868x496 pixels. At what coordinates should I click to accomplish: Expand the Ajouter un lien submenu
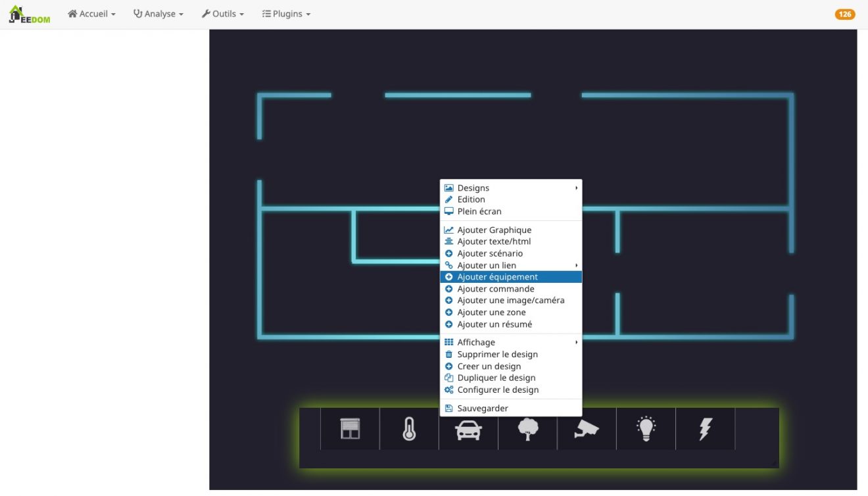pos(487,264)
